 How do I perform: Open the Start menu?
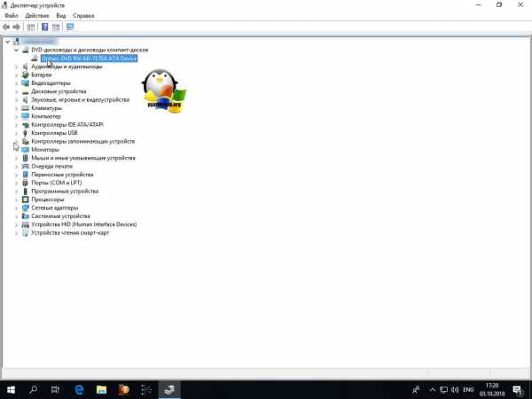(x=11, y=389)
